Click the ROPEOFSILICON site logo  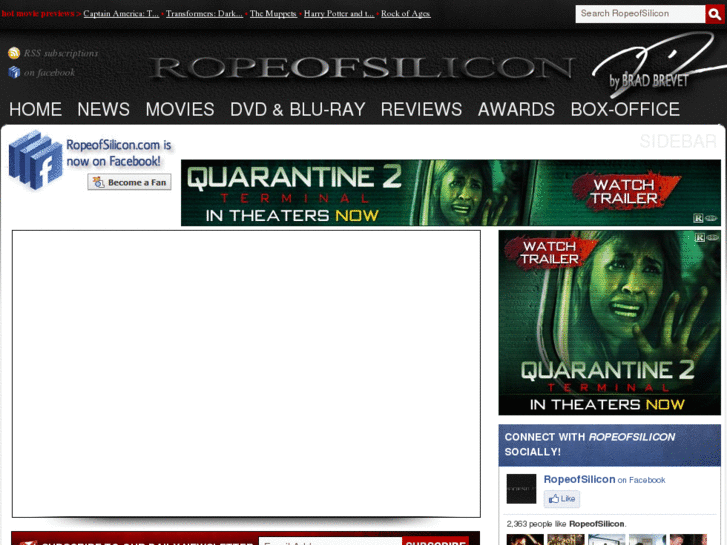point(362,68)
